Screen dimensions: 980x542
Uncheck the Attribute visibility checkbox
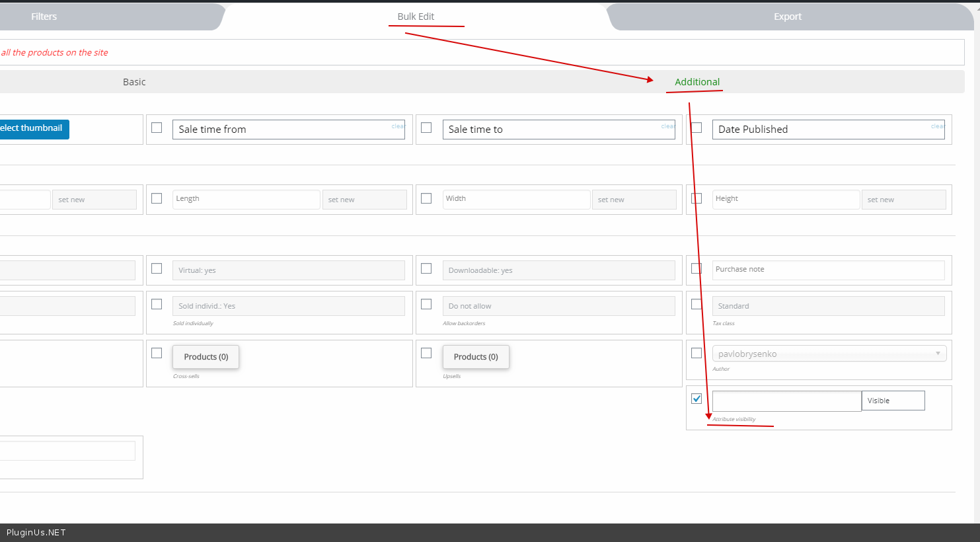[697, 399]
